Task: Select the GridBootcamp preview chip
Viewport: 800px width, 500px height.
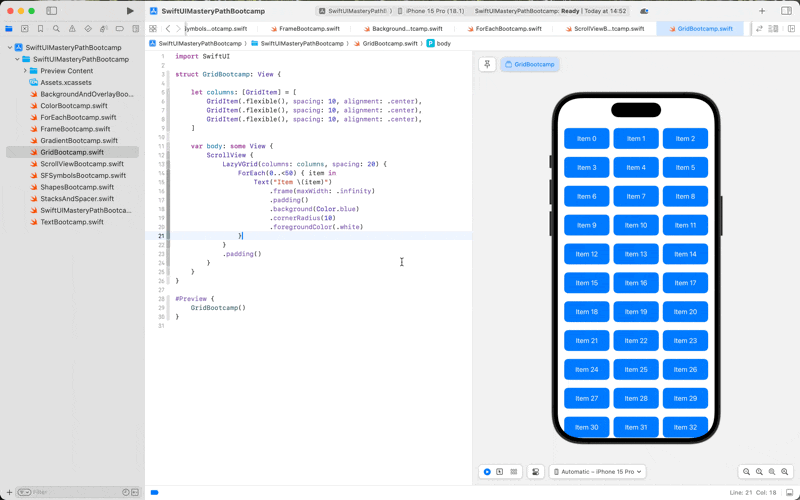Action: [x=530, y=64]
